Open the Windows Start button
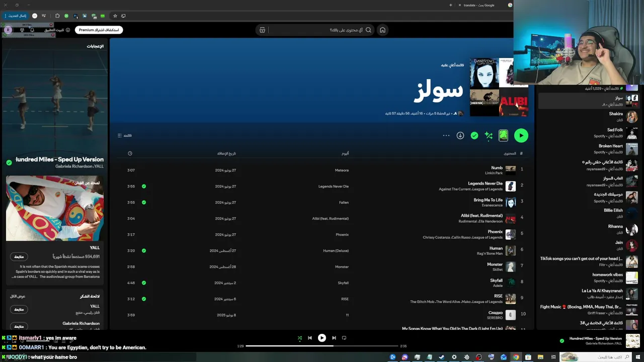This screenshot has width=644, height=362. pos(637,357)
